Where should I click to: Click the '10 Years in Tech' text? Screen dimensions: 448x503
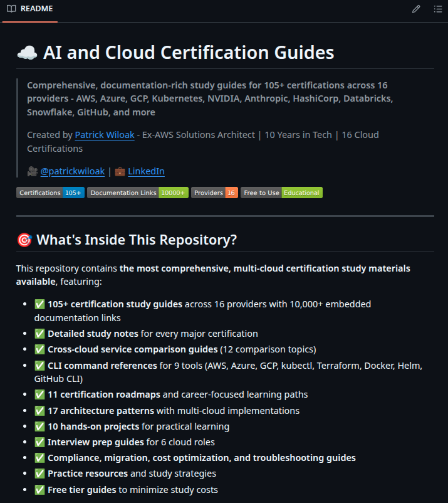(x=298, y=135)
